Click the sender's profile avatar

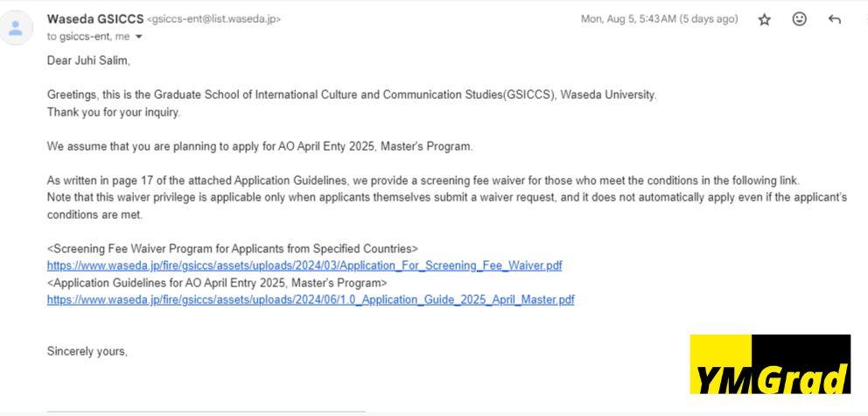pos(16,28)
